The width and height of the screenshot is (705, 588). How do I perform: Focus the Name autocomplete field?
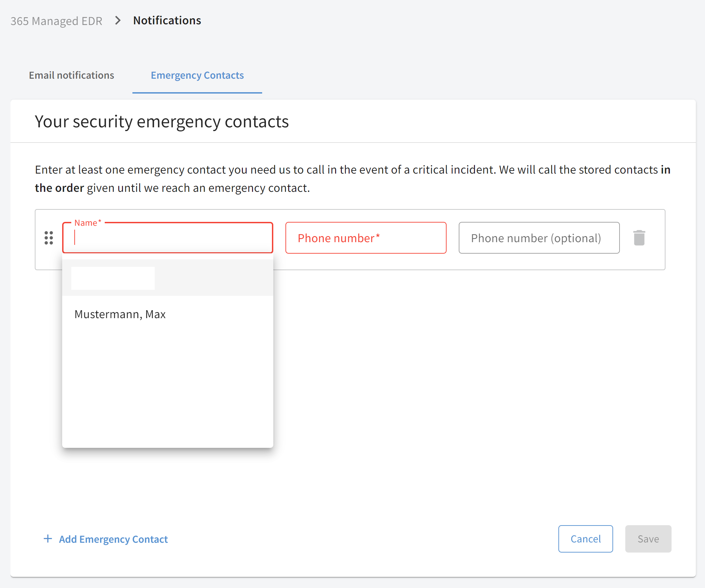click(168, 238)
